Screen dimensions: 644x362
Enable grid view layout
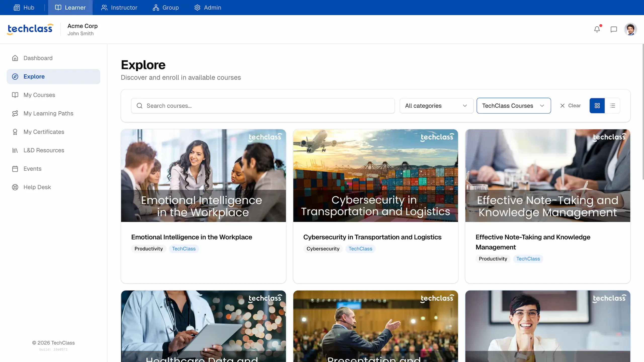coord(597,106)
